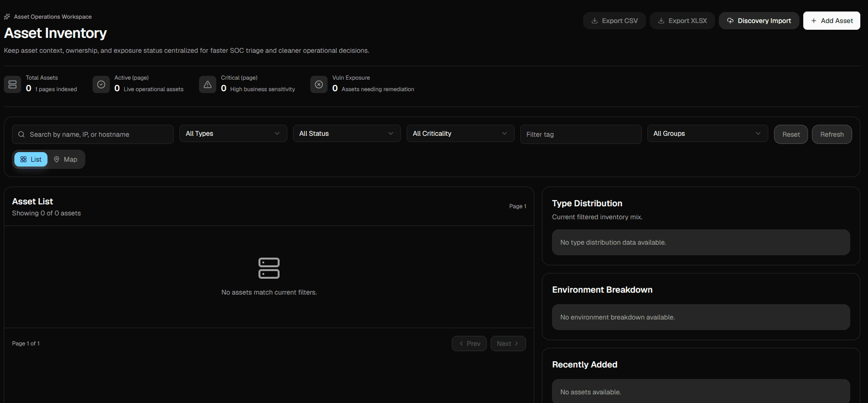The width and height of the screenshot is (868, 403).
Task: Click the Critical (page) warning triangle icon
Action: coord(208,84)
